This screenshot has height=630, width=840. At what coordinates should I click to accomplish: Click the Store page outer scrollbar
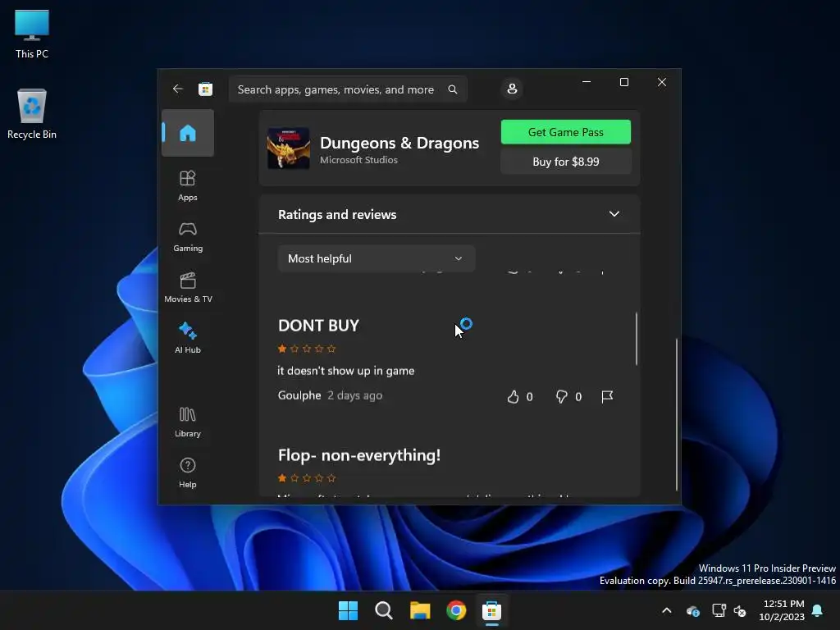(677, 414)
